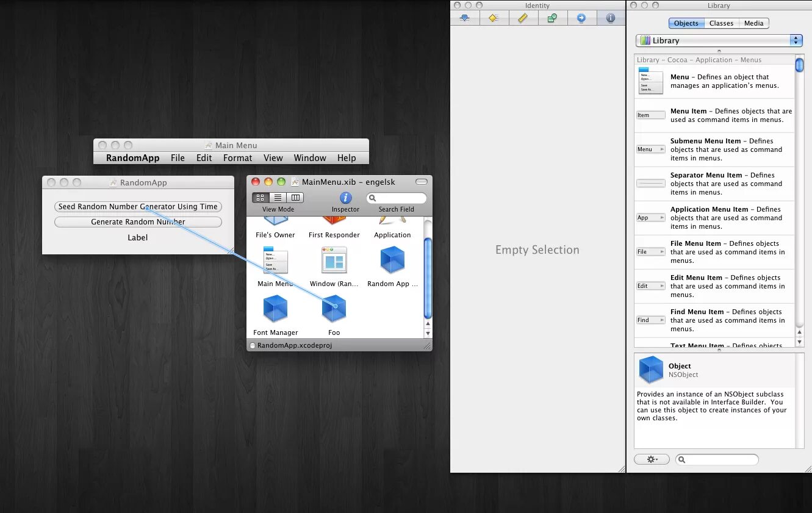Image resolution: width=812 pixels, height=513 pixels.
Task: Click the Library list scroll down arrow
Action: (799, 343)
